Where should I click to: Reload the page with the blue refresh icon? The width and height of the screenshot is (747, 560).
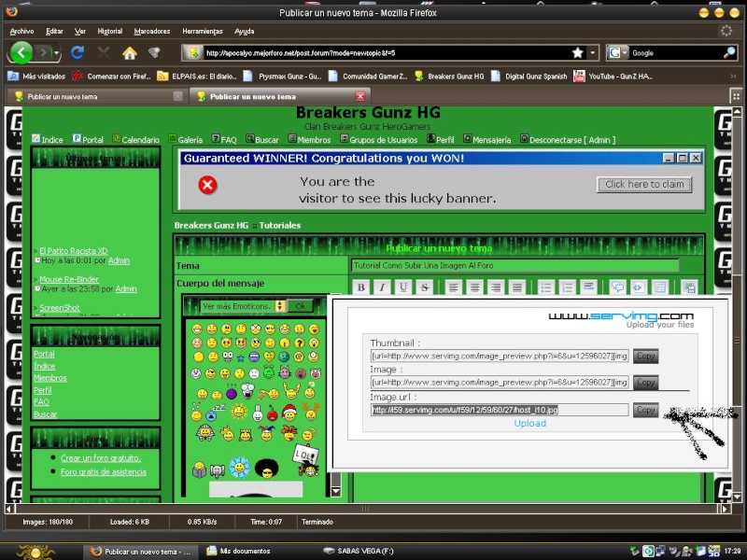(78, 52)
